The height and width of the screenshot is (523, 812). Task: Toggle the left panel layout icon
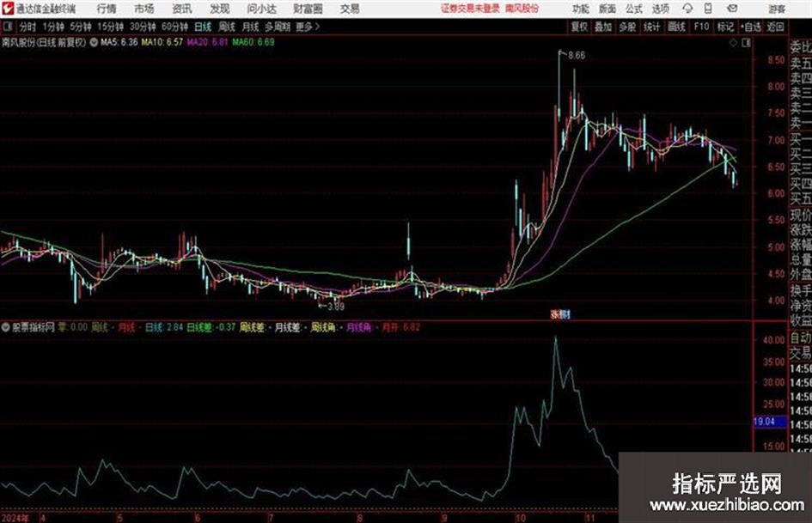click(x=8, y=27)
